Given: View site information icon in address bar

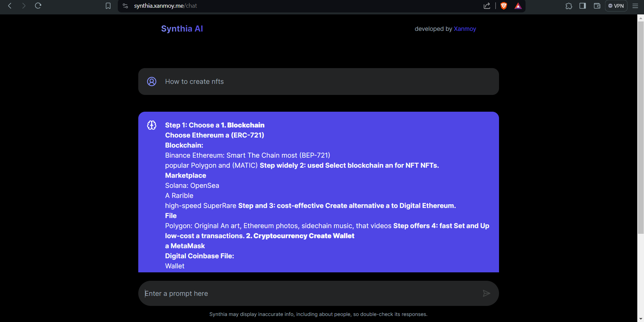Looking at the screenshot, I should point(126,6).
